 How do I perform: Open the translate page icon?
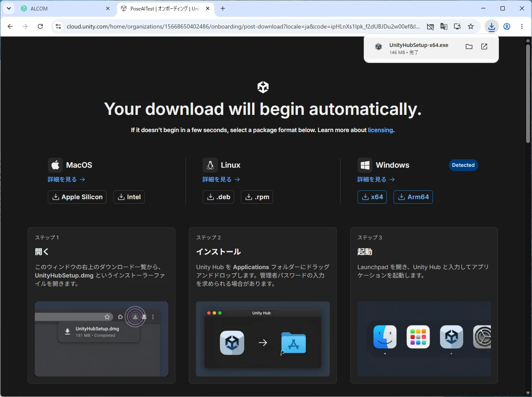(444, 26)
